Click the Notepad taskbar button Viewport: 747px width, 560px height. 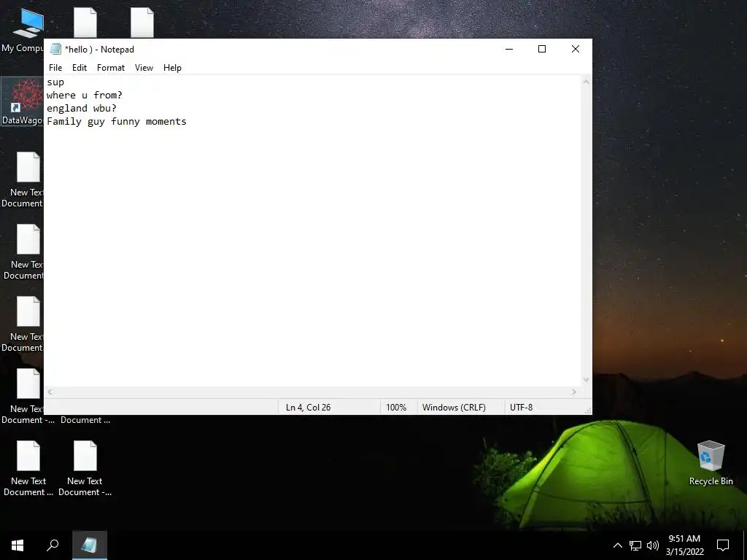[x=90, y=545]
